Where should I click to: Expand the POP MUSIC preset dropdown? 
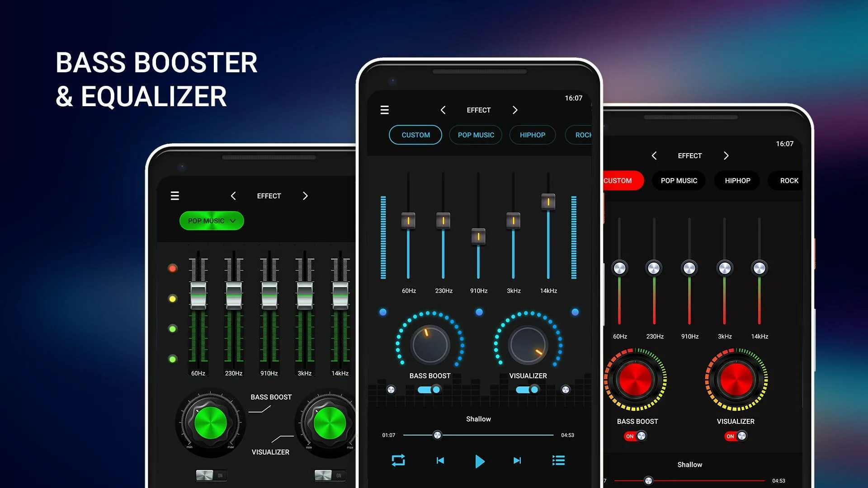click(x=211, y=221)
